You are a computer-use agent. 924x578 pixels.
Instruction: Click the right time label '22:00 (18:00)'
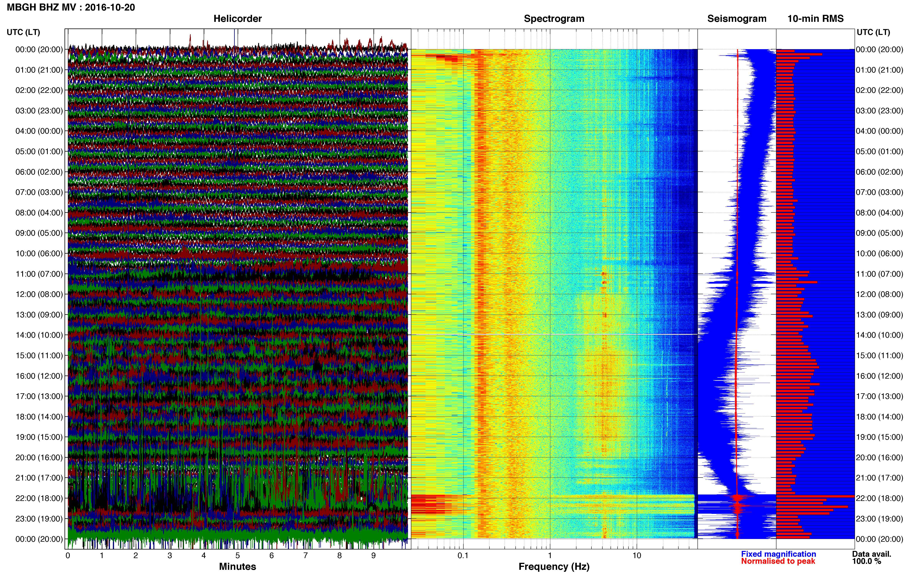coord(879,498)
